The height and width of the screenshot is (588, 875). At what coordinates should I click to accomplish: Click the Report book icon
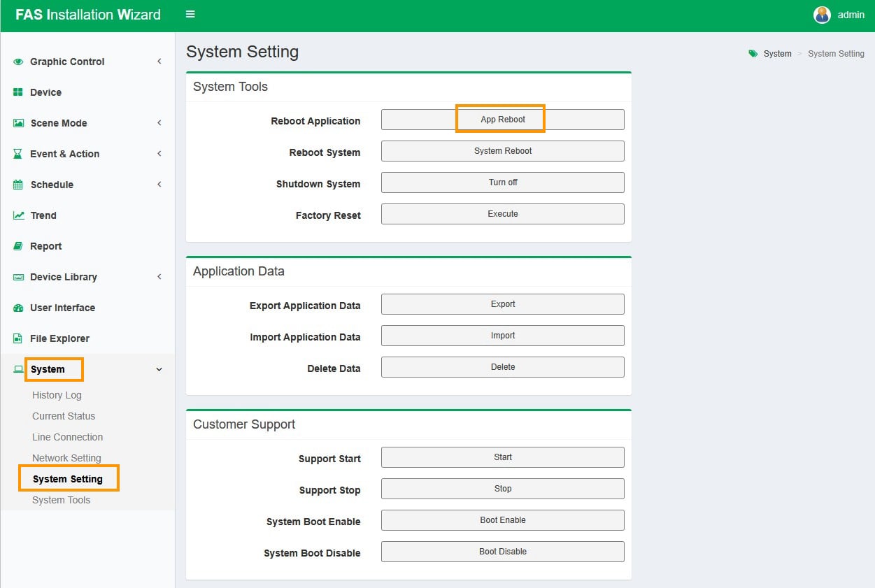18,246
